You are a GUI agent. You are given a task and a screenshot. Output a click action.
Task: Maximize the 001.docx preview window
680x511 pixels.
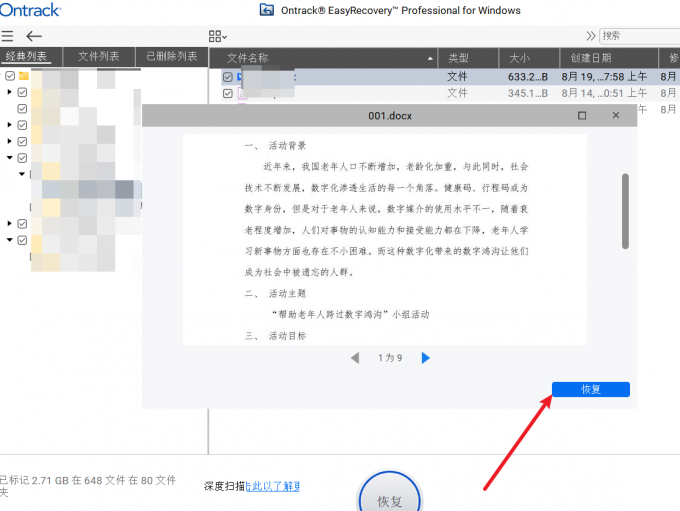click(x=582, y=115)
